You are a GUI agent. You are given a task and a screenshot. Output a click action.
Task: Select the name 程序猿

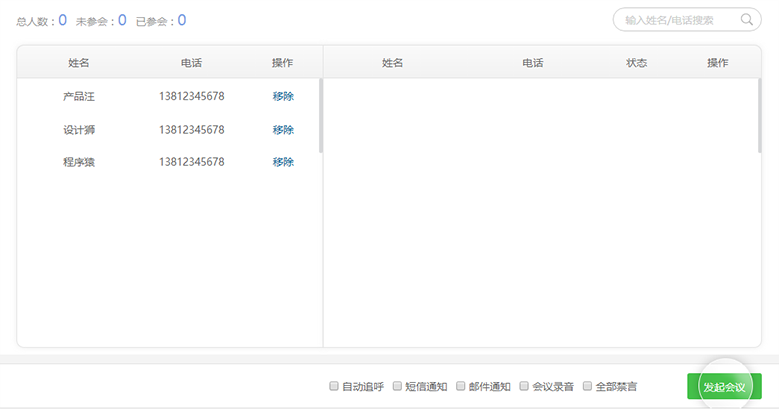pyautogui.click(x=78, y=162)
